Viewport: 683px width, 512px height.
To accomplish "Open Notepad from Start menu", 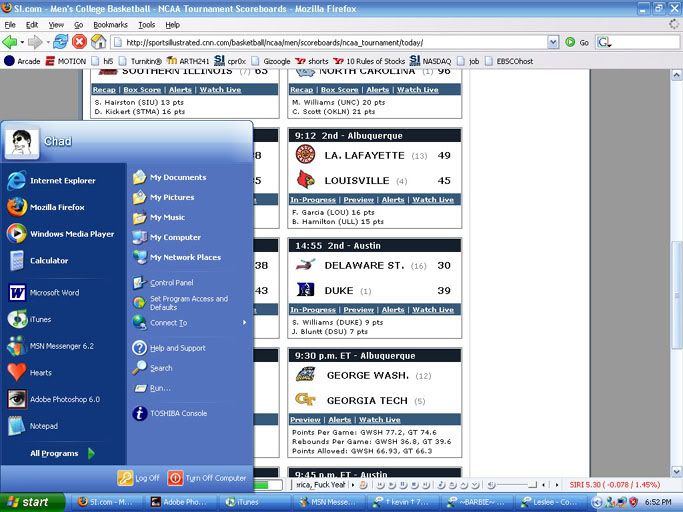I will point(33,426).
